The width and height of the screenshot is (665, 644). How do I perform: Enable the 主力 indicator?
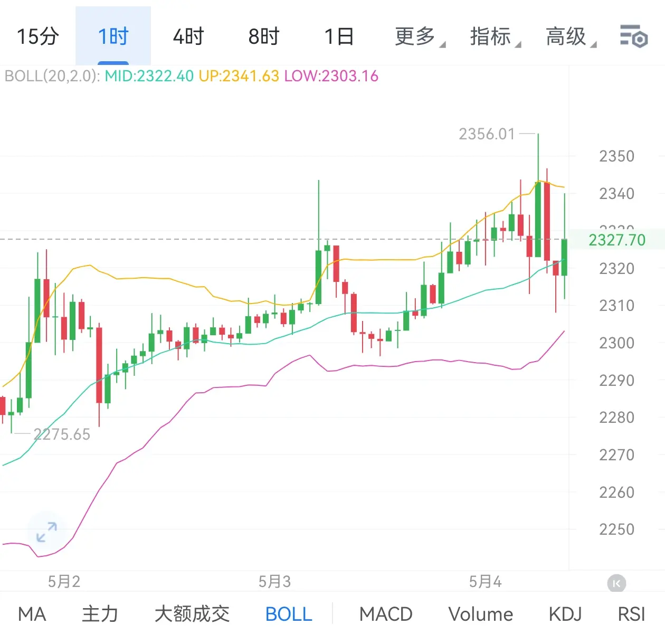pyautogui.click(x=100, y=614)
